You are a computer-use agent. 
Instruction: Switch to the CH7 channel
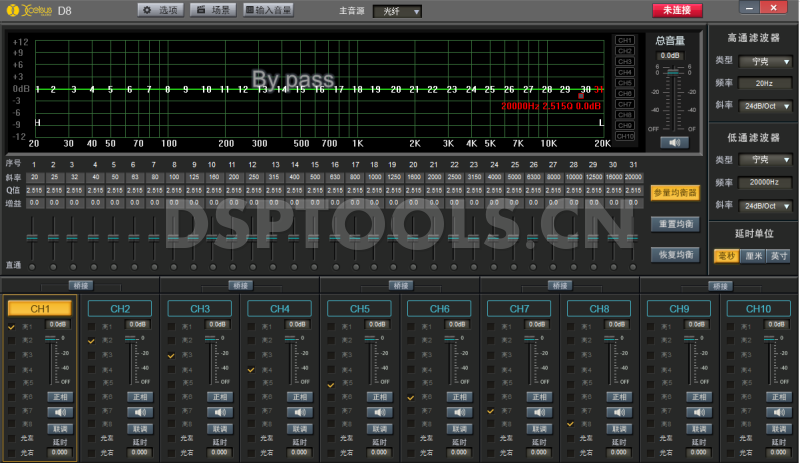tap(520, 308)
